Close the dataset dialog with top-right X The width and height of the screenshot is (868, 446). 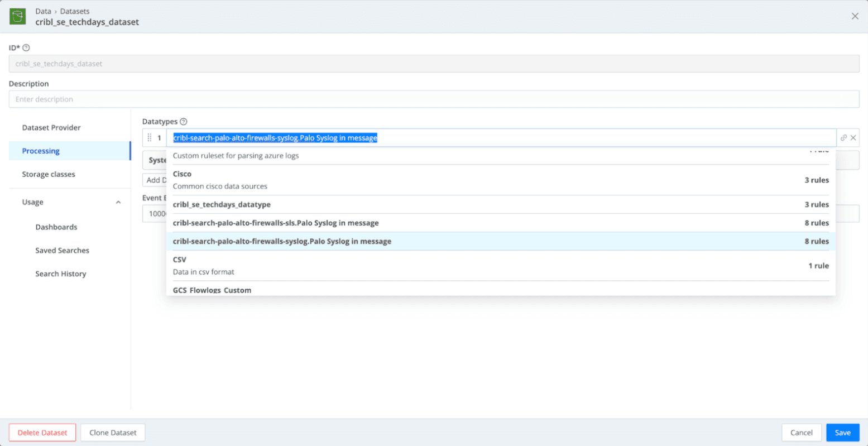click(x=855, y=16)
